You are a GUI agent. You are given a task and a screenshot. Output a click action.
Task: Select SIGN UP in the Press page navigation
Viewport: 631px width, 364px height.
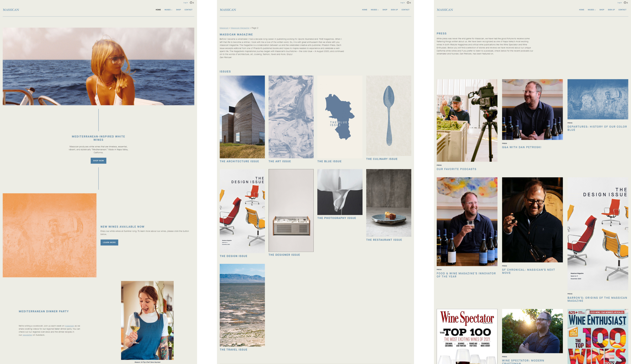point(611,10)
